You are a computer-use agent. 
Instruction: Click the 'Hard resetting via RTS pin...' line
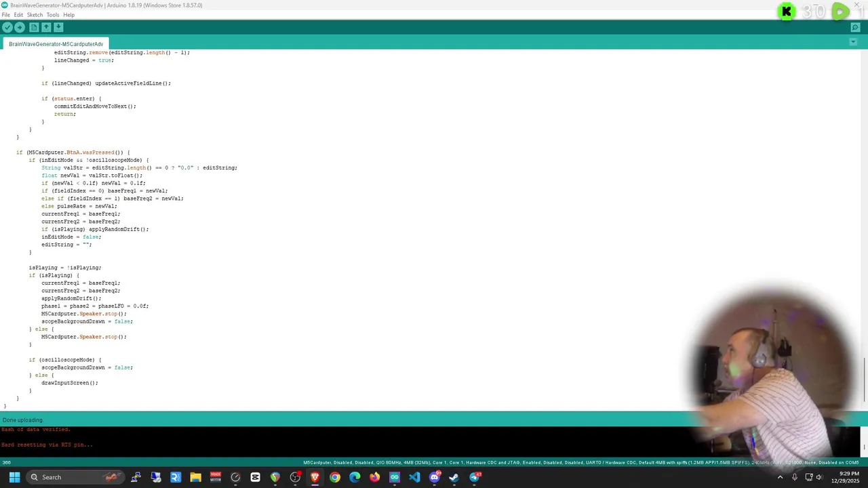(x=47, y=445)
